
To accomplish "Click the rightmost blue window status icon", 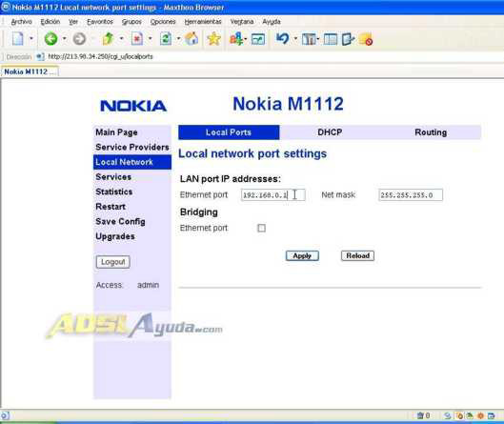I will click(492, 415).
